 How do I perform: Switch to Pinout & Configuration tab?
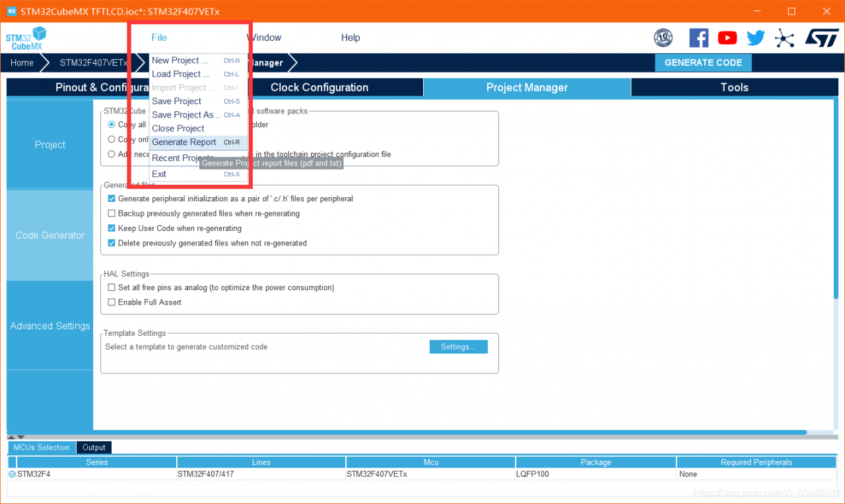[x=111, y=87]
